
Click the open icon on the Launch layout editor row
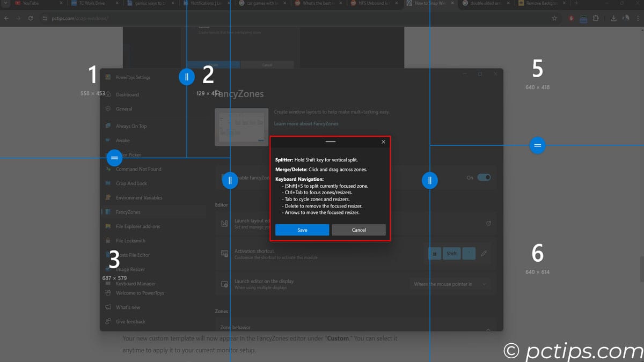[488, 223]
